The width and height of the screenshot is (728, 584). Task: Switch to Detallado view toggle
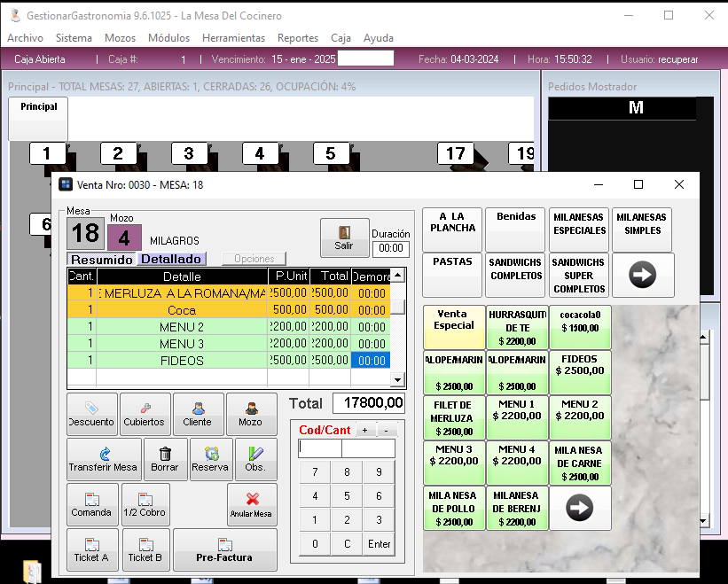[x=170, y=260]
